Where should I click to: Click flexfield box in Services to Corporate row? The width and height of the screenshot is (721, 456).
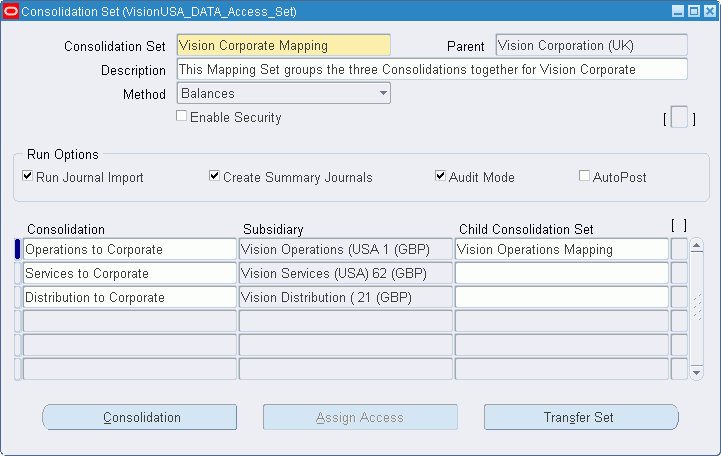[x=679, y=273]
